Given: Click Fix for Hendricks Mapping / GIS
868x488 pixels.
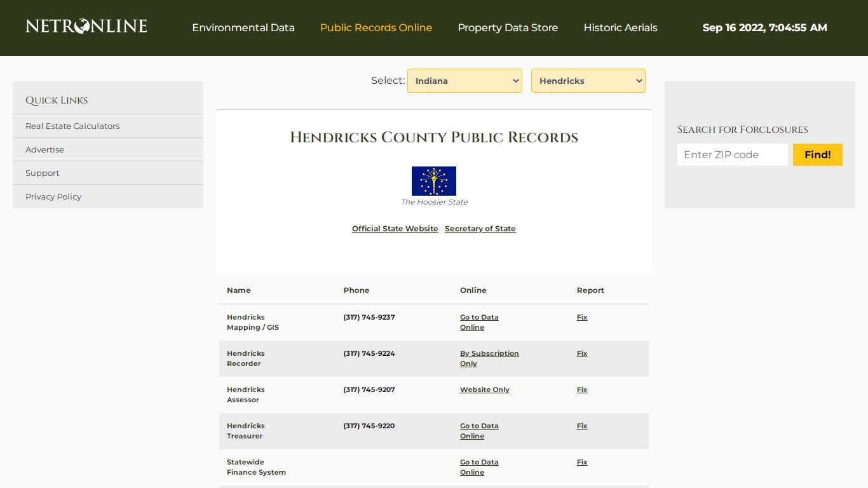Looking at the screenshot, I should coord(582,317).
